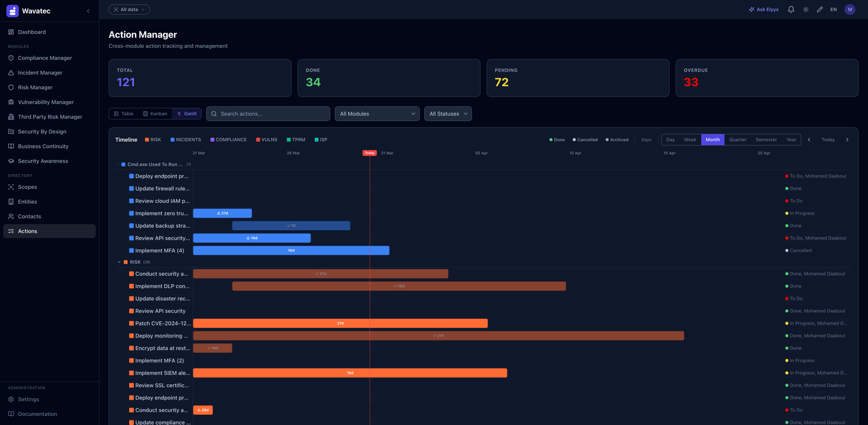Set timeline scale to Week
868x425 pixels.
click(x=690, y=139)
